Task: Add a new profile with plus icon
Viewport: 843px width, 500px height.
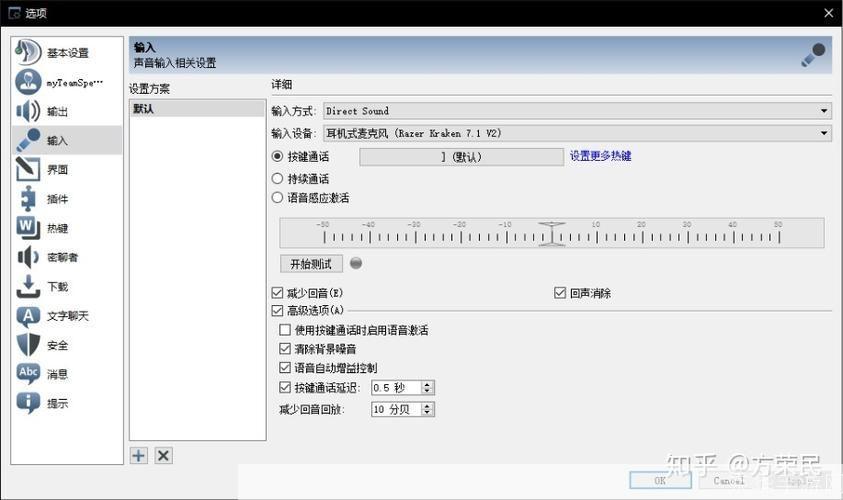Action: pos(138,456)
